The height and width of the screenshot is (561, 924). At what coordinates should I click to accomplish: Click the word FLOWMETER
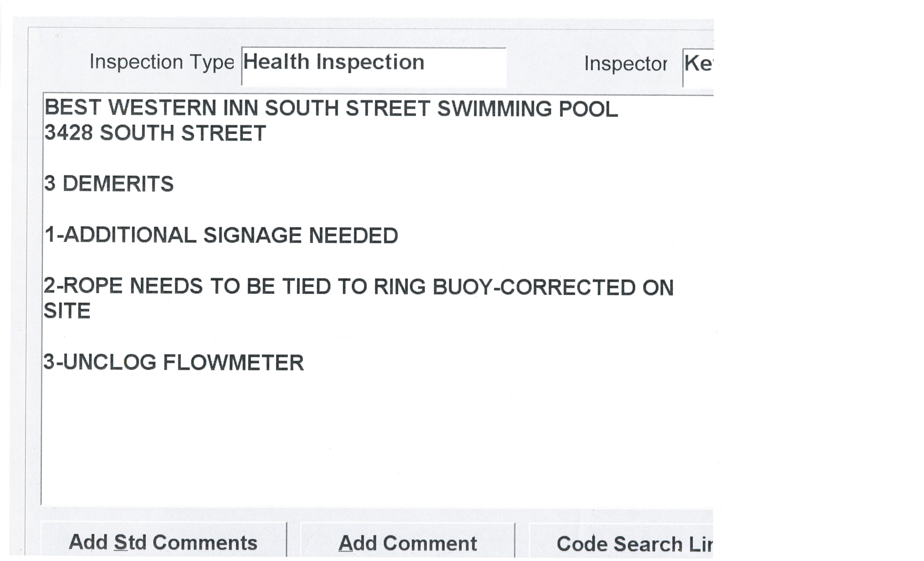coord(233,363)
